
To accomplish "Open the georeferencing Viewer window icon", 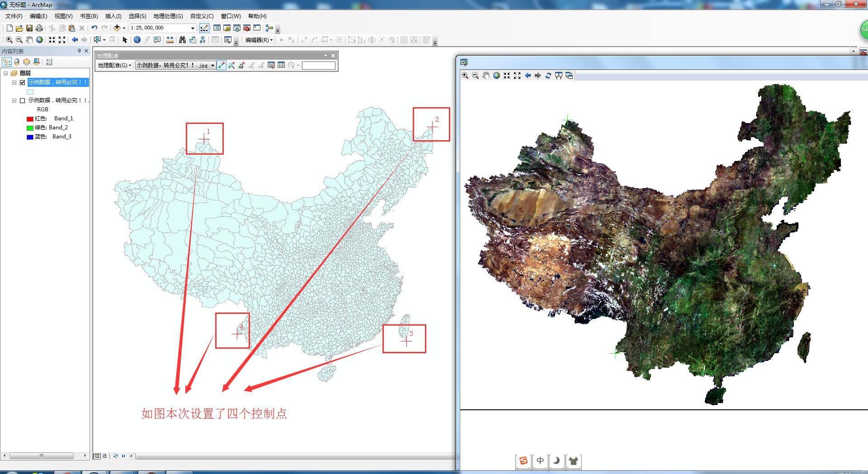I will tap(271, 65).
